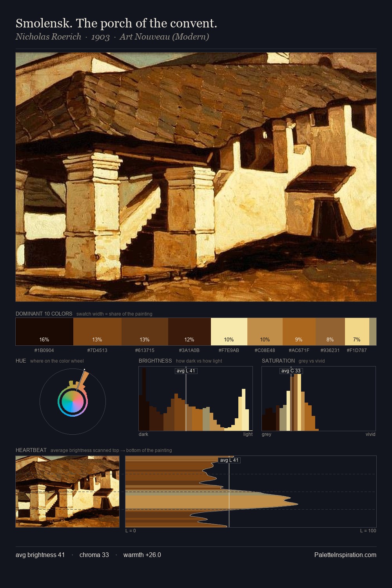
Task: Click the hue color wheel
Action: [x=73, y=401]
